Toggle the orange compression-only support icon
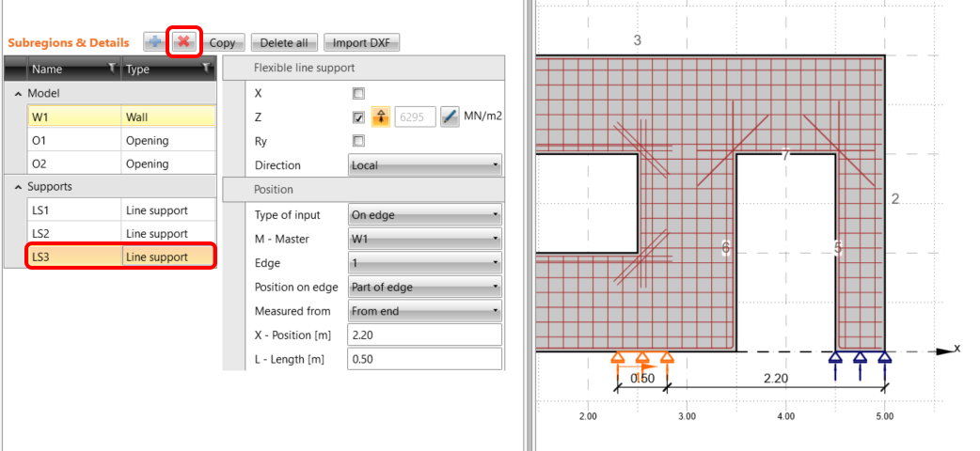Screen dimensions: 980x451 [381, 117]
